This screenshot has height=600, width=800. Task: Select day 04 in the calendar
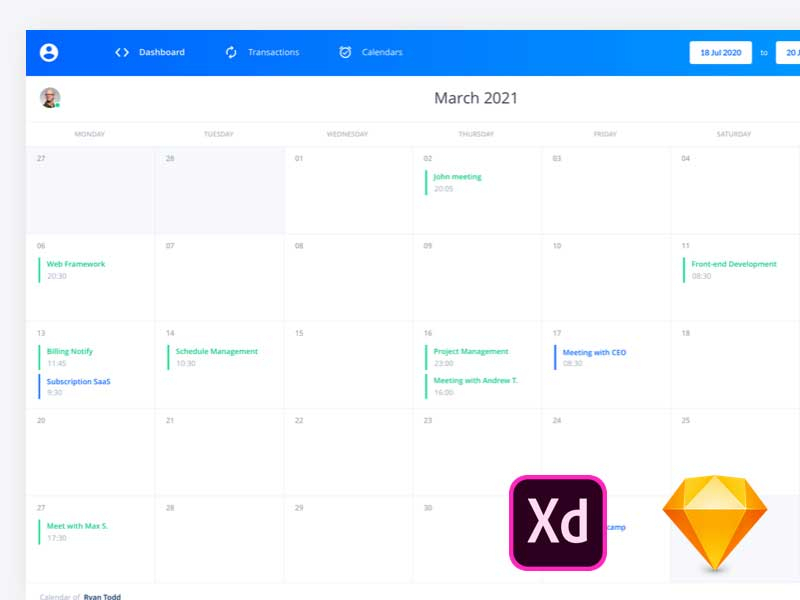[x=735, y=190]
